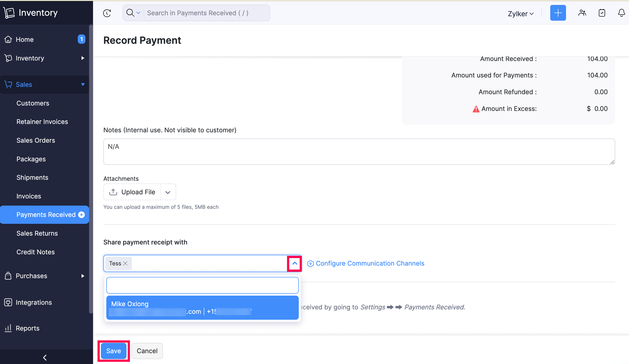
Task: Click the plus icon beside Payments Received
Action: pyautogui.click(x=81, y=214)
